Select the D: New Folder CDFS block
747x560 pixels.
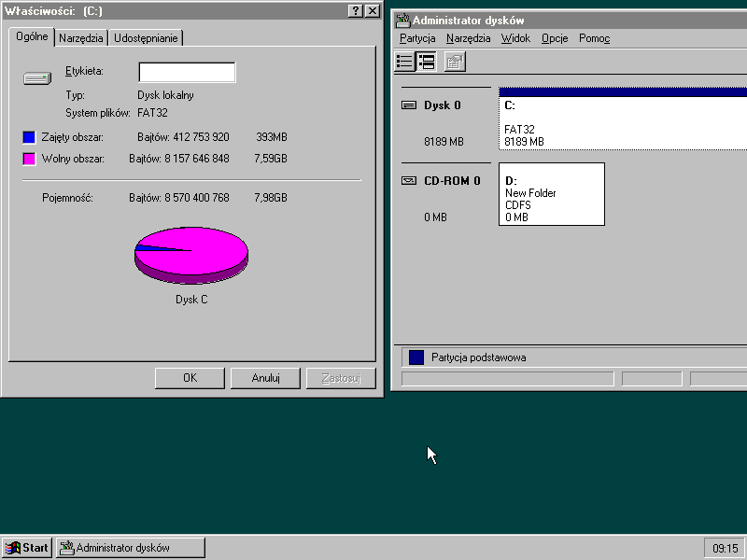(552, 194)
